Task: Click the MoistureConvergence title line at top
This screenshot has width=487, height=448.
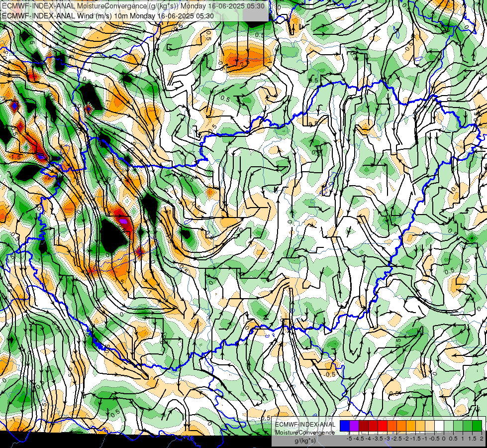Action: [x=133, y=6]
